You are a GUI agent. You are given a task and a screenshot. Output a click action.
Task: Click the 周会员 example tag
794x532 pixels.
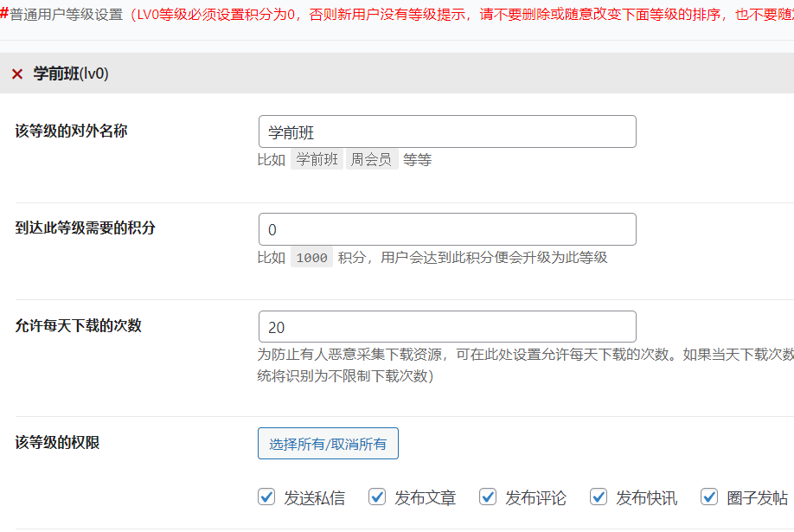point(372,159)
